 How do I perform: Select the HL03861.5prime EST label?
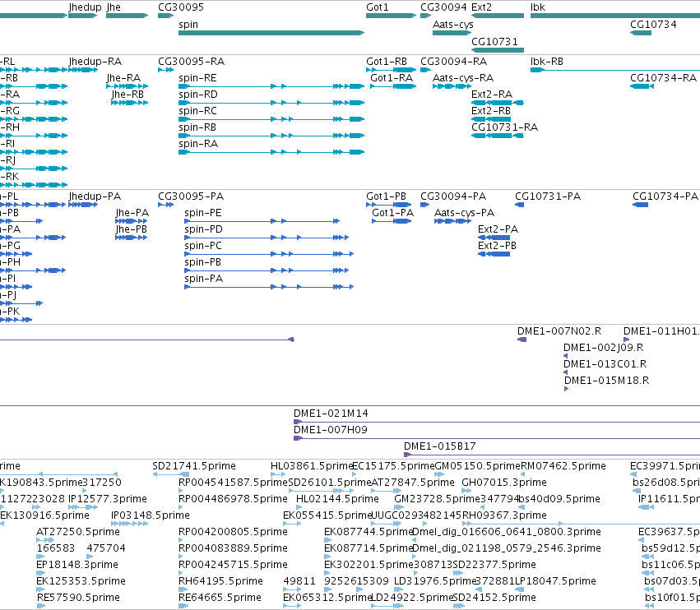(x=312, y=466)
